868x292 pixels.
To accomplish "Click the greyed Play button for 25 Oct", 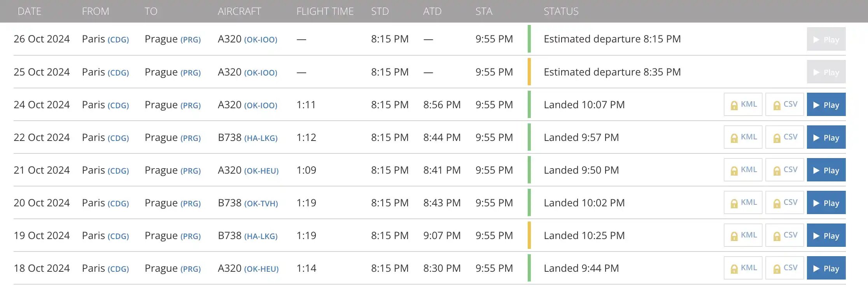I will pyautogui.click(x=826, y=72).
